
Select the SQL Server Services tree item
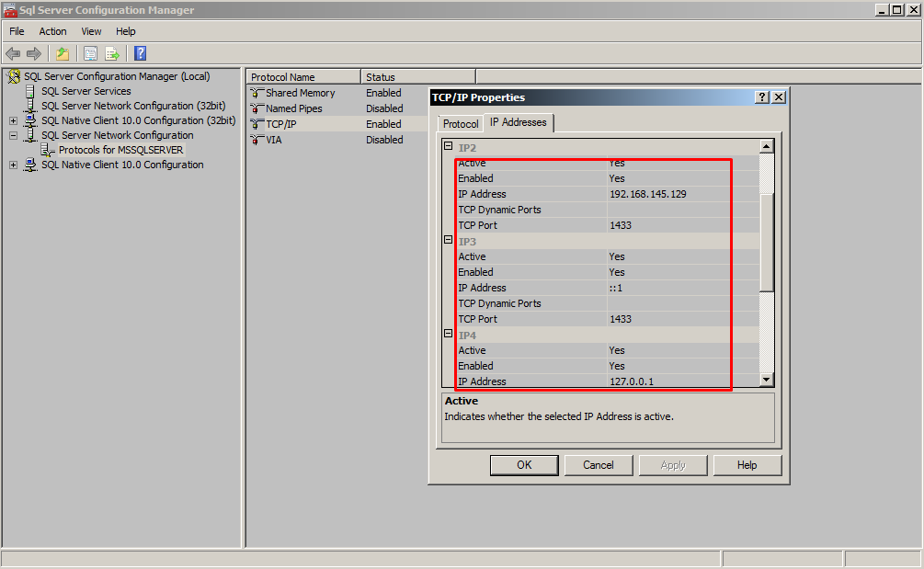[86, 91]
